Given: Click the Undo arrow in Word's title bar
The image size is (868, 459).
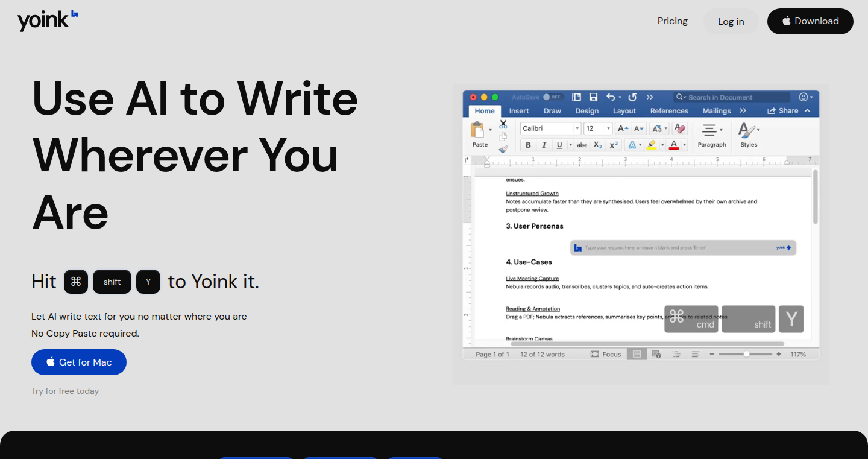Looking at the screenshot, I should pos(611,97).
